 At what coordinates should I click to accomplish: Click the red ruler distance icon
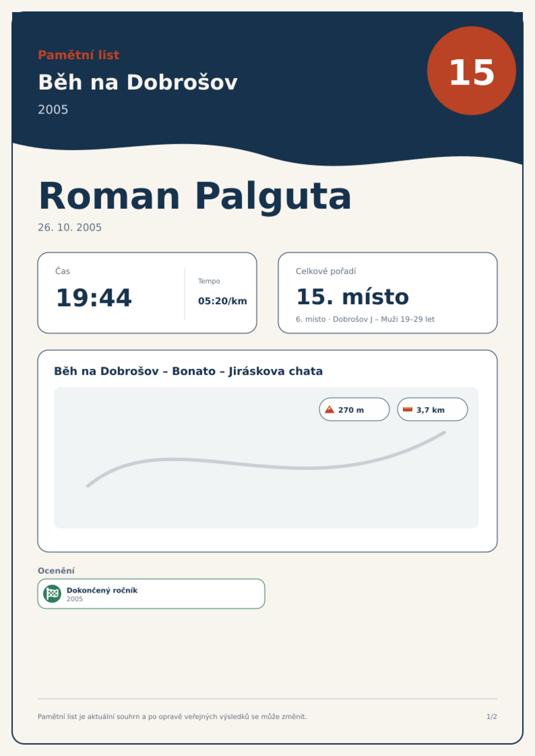(408, 409)
